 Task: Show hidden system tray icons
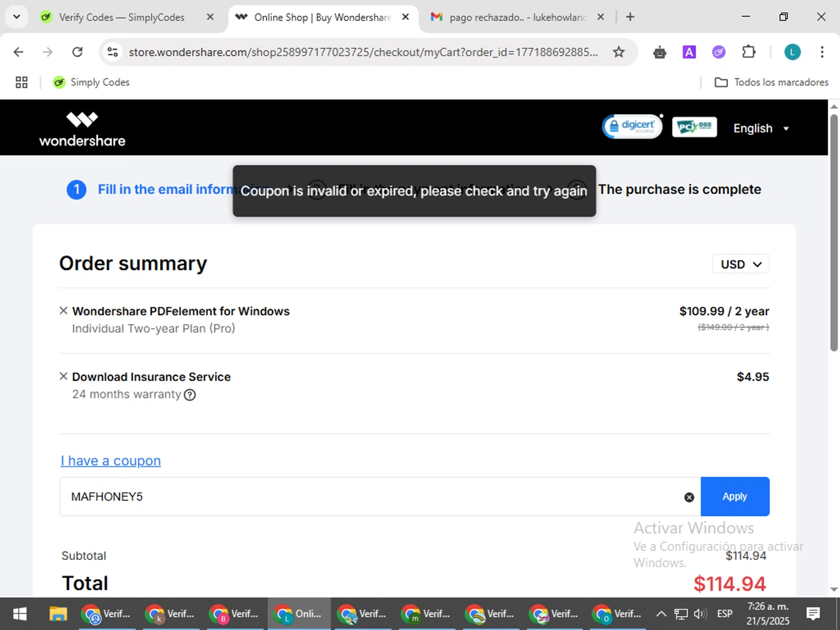(x=661, y=614)
